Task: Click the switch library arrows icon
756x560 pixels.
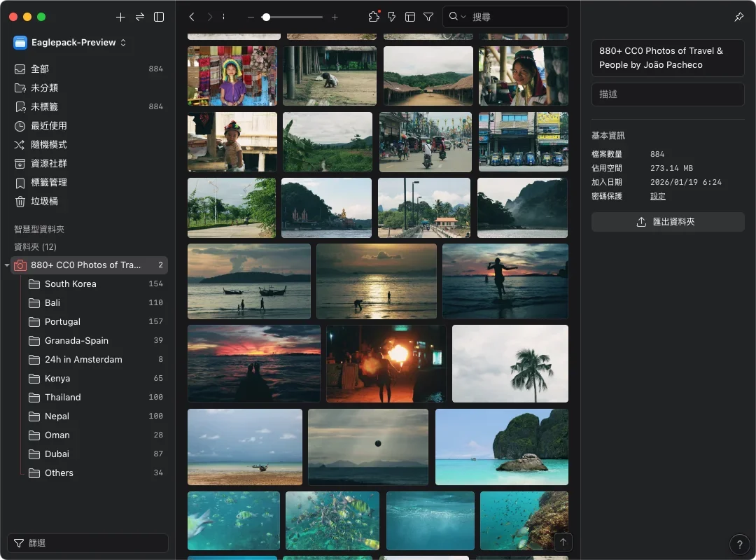Action: click(x=140, y=17)
